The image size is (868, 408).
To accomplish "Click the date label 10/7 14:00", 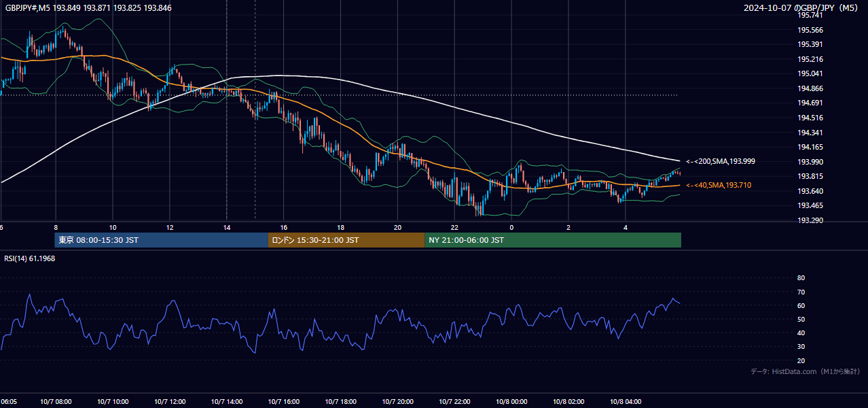I will coord(227,402).
